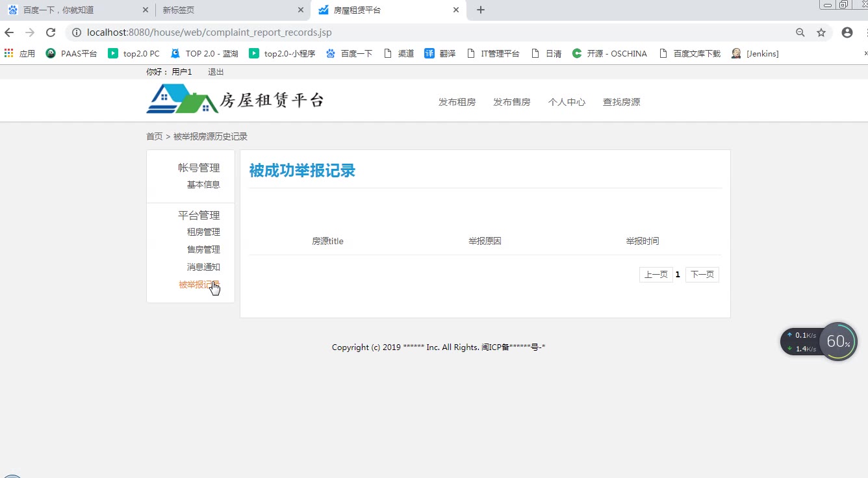Image resolution: width=868 pixels, height=478 pixels.
Task: Close the 新标签页 tab
Action: pyautogui.click(x=301, y=10)
